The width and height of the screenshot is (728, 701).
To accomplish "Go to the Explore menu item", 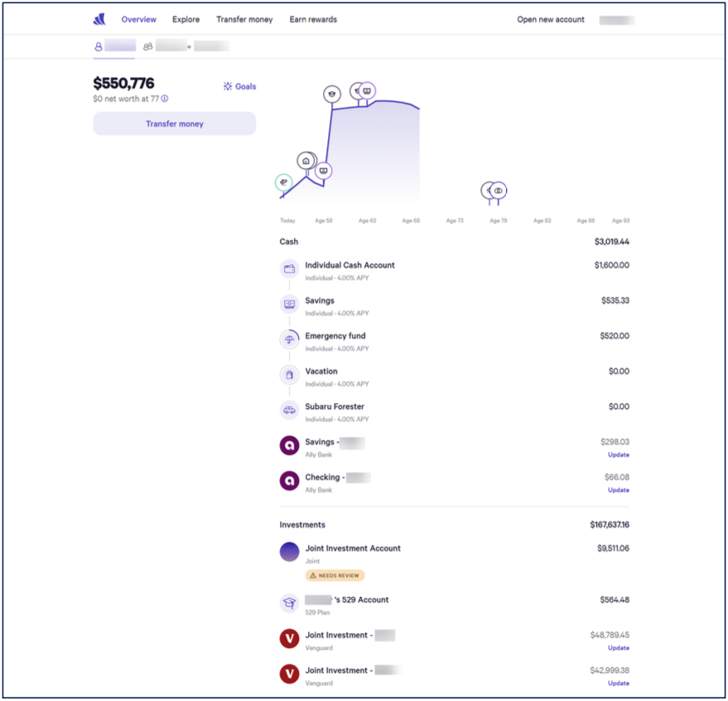I will pyautogui.click(x=186, y=20).
